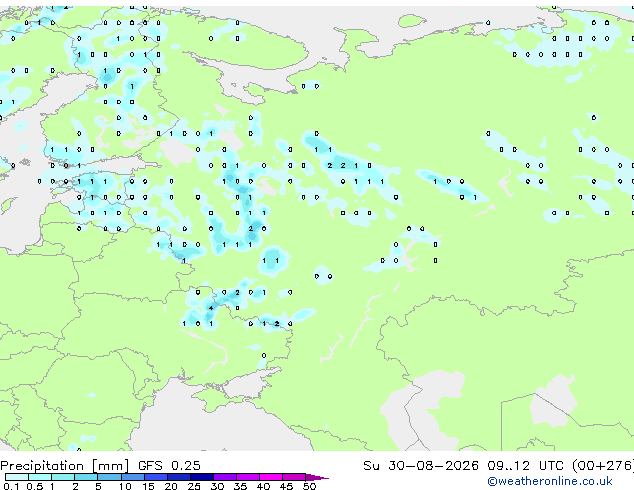Click the "09..12 UTC" time range text

tap(525, 466)
